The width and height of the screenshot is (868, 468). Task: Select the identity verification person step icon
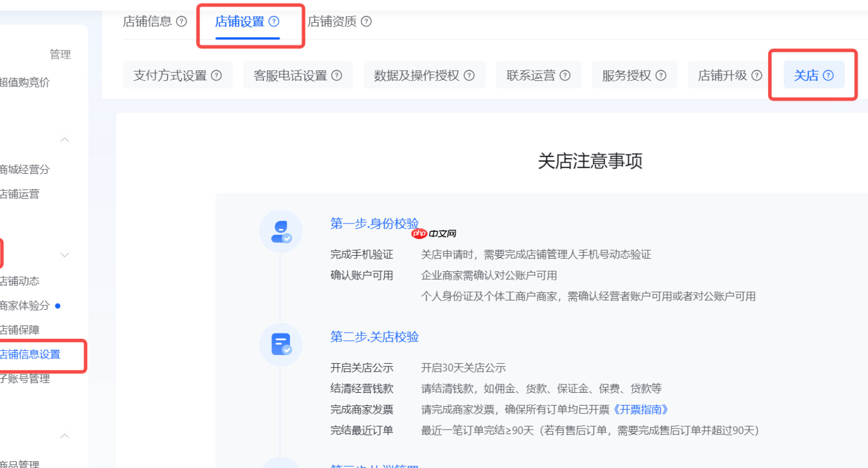pos(280,231)
